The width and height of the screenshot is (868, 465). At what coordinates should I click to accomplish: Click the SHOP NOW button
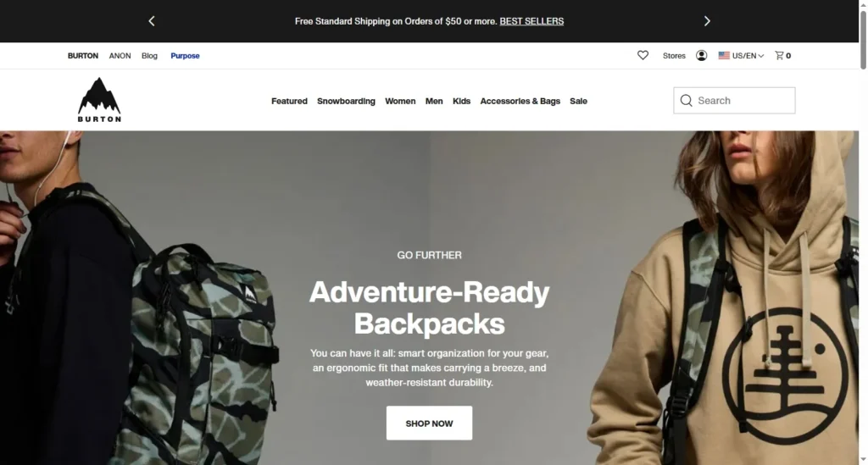click(x=429, y=423)
